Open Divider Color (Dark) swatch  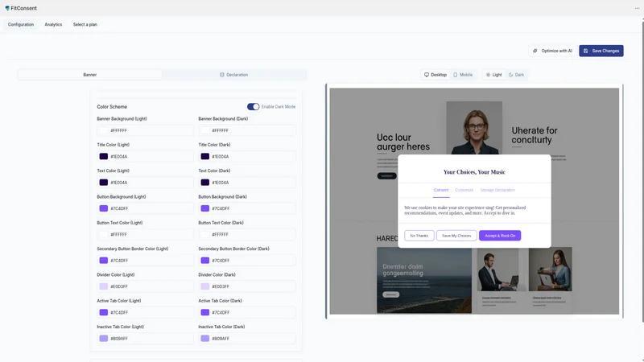coord(205,286)
